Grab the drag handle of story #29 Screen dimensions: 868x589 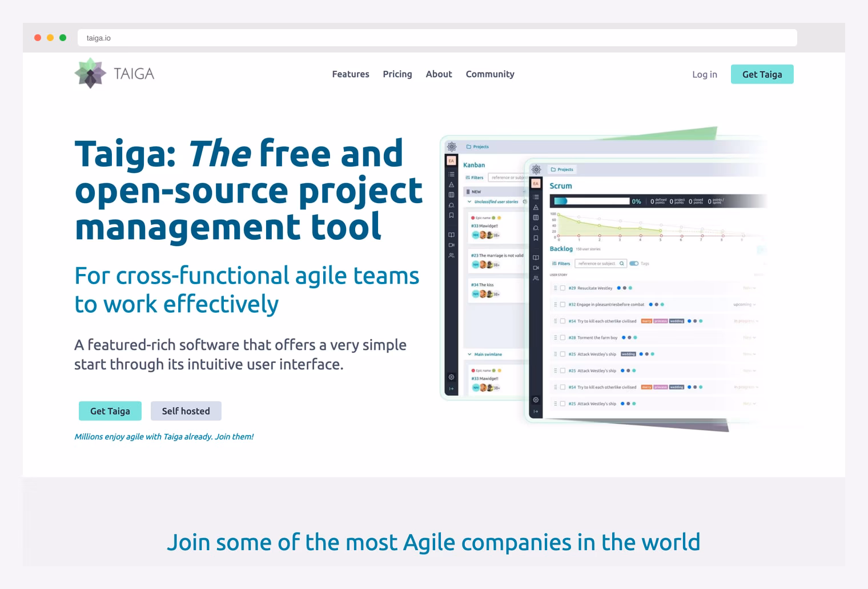pyautogui.click(x=556, y=288)
